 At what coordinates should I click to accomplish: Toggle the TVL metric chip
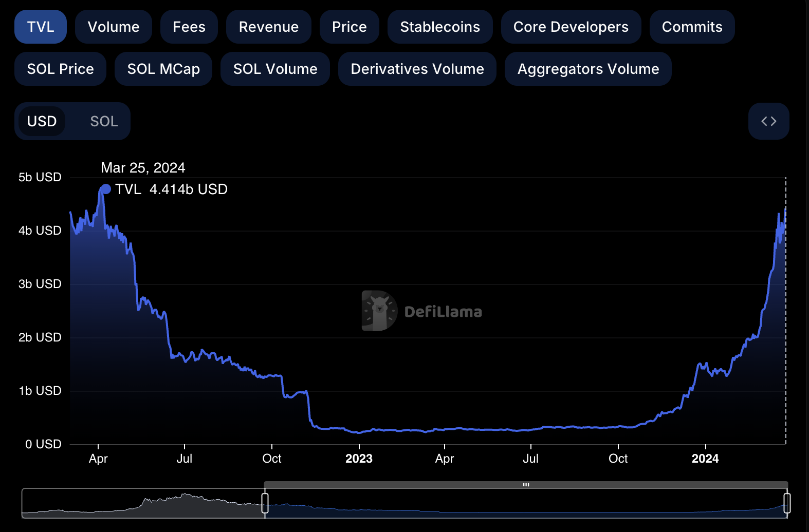(x=41, y=27)
